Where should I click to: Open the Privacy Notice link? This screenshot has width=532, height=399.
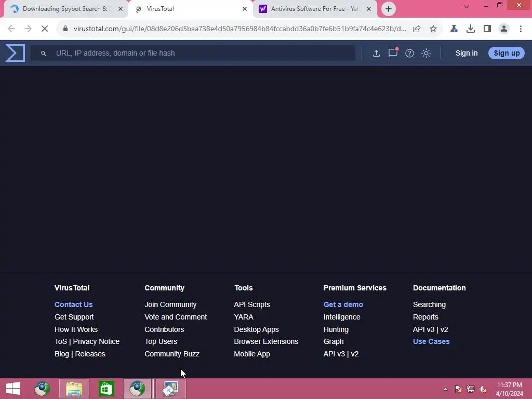96,342
